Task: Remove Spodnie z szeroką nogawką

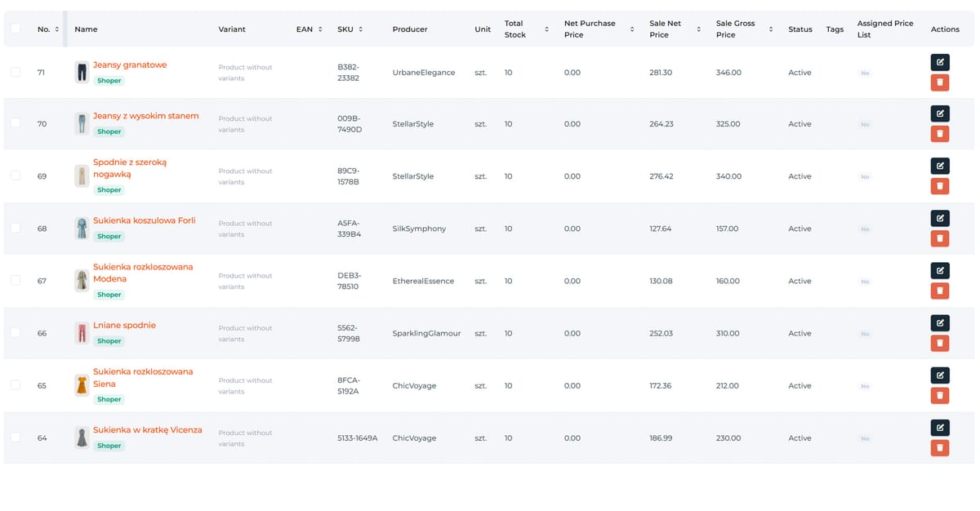Action: click(940, 186)
